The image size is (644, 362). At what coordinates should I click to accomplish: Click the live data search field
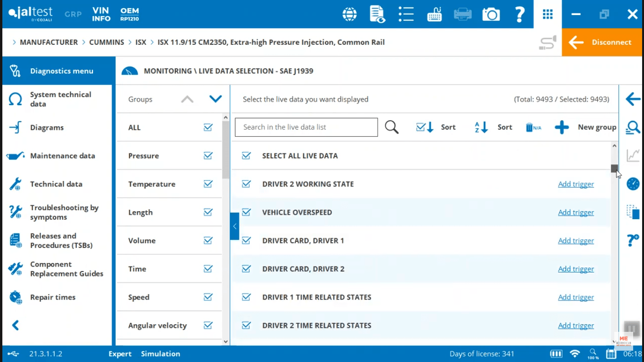(306, 127)
